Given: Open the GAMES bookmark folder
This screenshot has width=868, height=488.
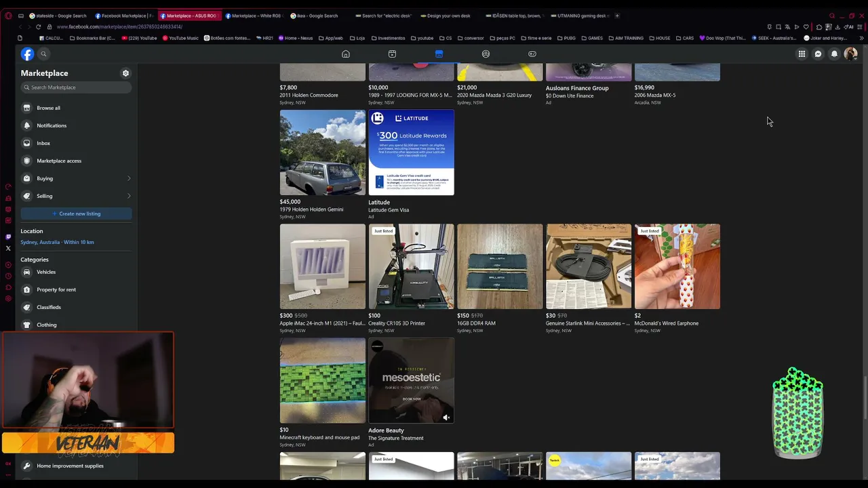Looking at the screenshot, I should point(592,38).
